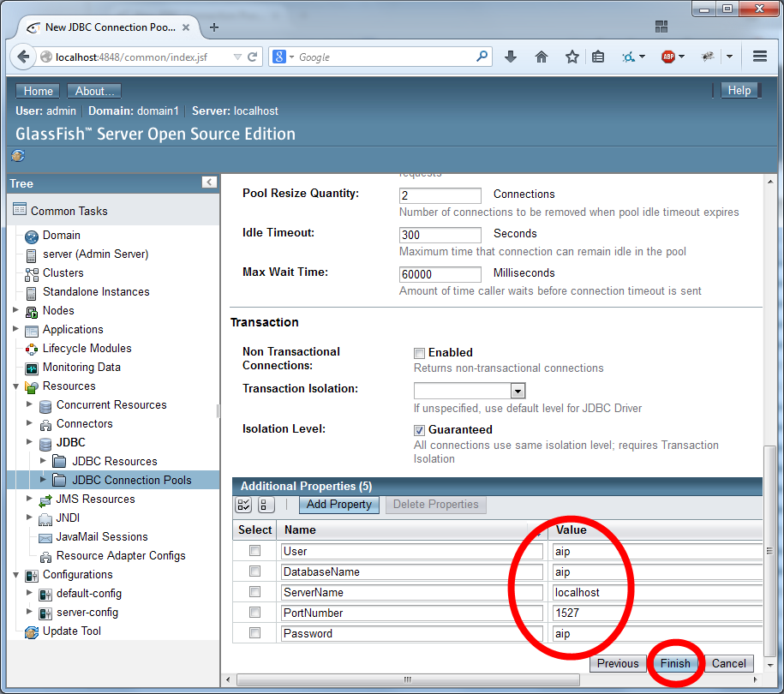This screenshot has width=784, height=694.
Task: Click the Select All rows icon
Action: pos(242,505)
